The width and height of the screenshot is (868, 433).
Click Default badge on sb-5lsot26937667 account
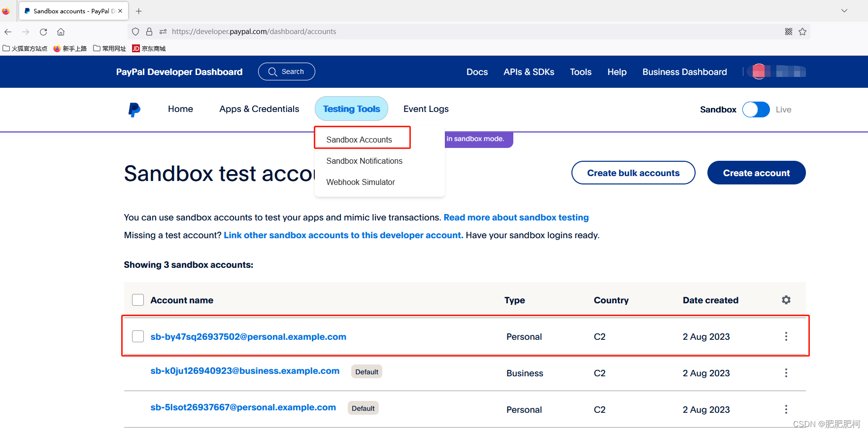[x=364, y=408]
